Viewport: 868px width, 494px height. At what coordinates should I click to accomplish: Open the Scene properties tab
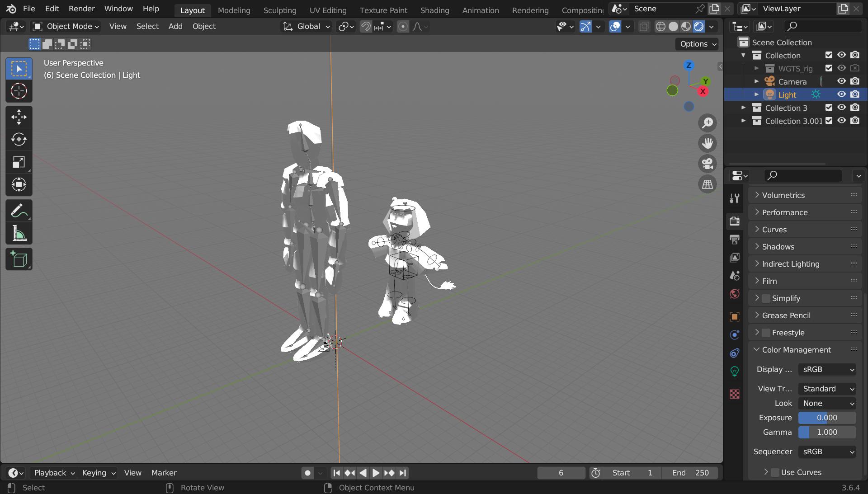(735, 276)
